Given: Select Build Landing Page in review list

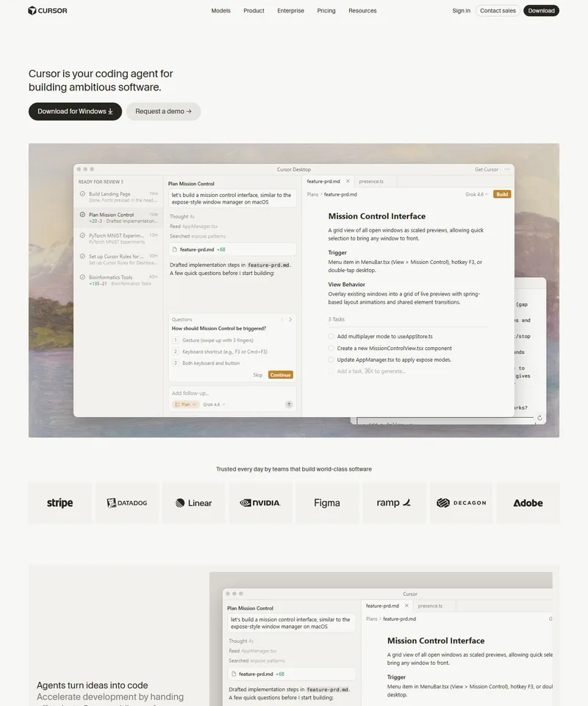Looking at the screenshot, I should [x=118, y=197].
